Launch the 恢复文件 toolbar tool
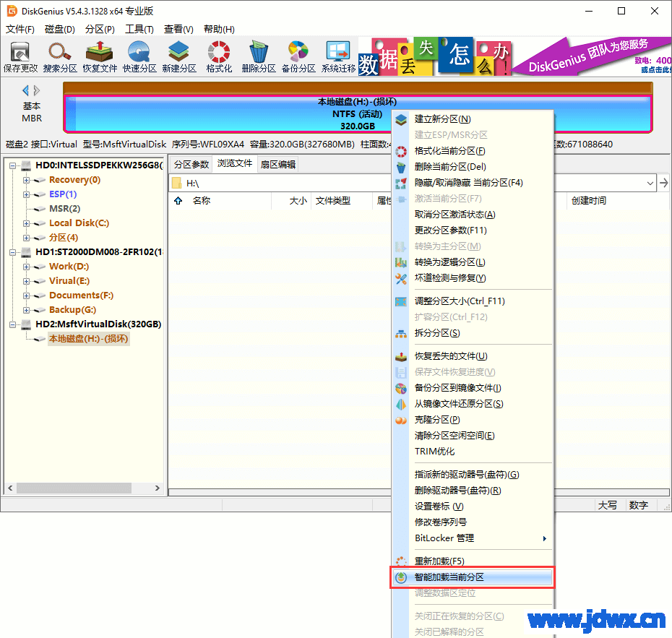Screen dimensions: 672x638 click(100, 57)
